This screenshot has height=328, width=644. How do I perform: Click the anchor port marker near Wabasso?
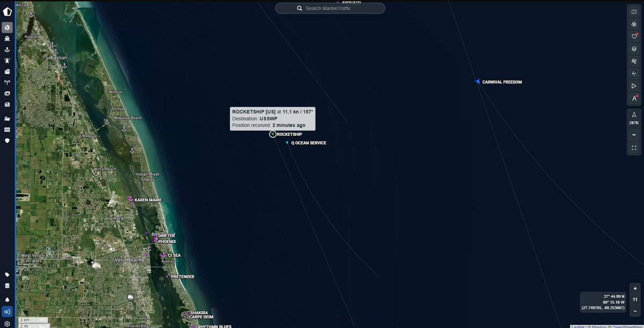[106, 122]
